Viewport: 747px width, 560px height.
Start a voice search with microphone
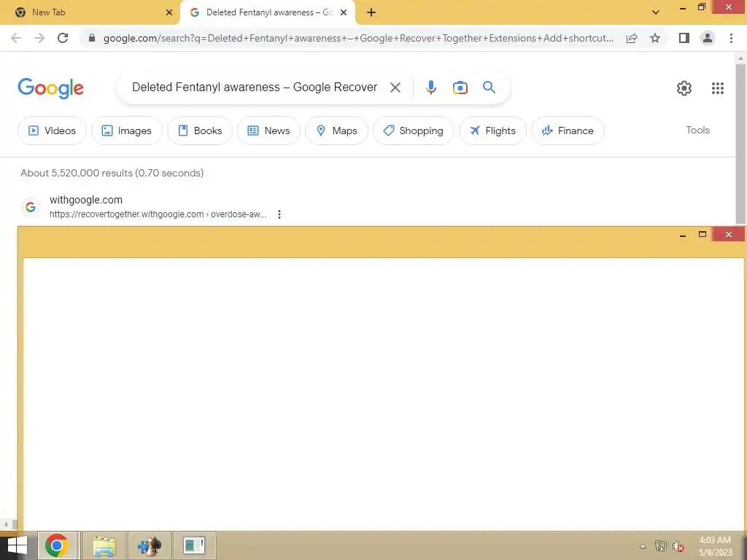[x=431, y=87]
